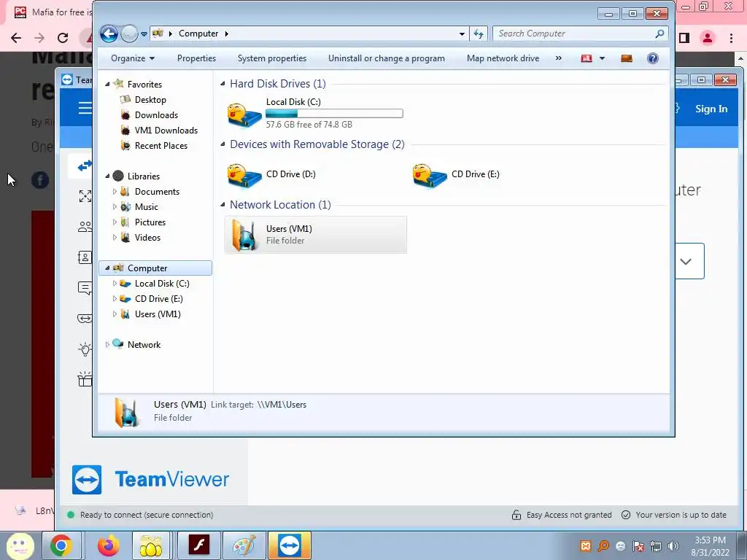Click Properties in the toolbar
The width and height of the screenshot is (747, 560).
[196, 58]
